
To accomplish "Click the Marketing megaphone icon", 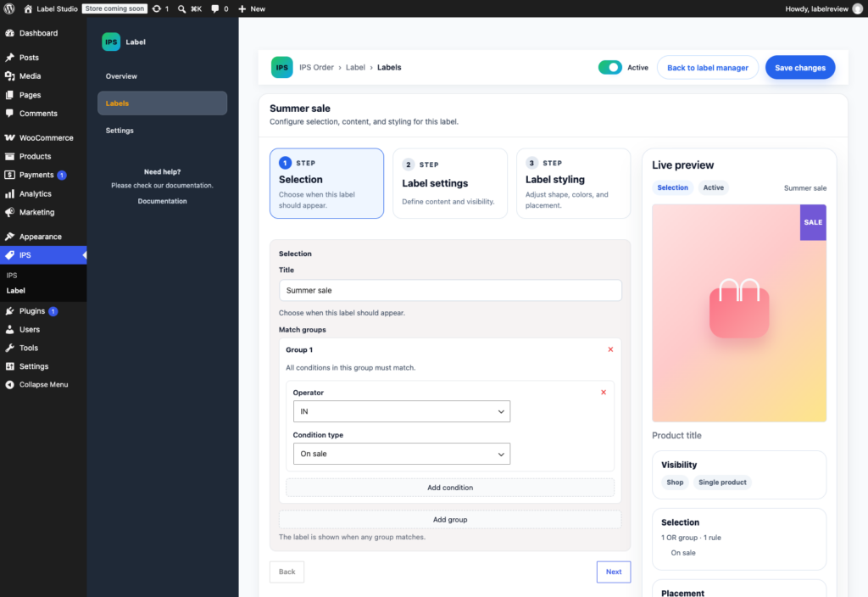I will tap(9, 212).
